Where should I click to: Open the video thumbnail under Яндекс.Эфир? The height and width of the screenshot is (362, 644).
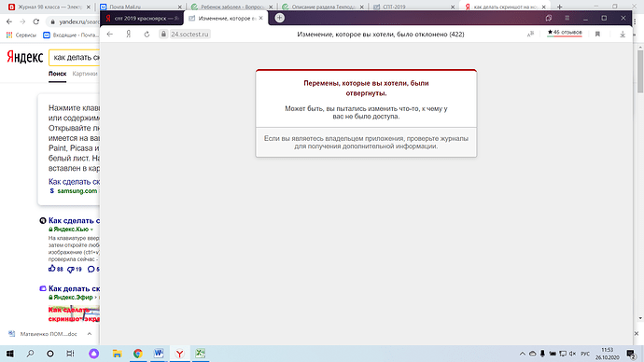point(74,314)
